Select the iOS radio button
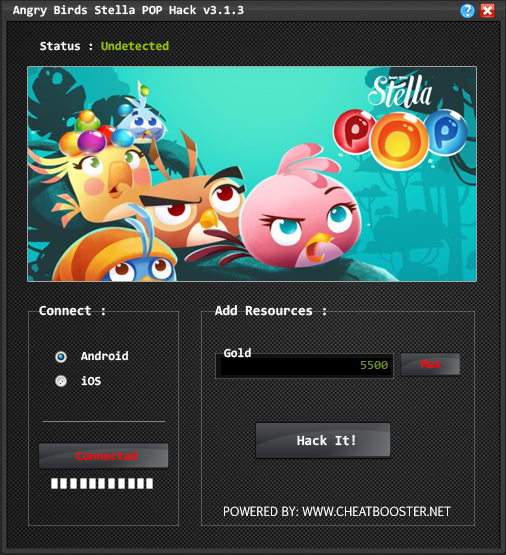This screenshot has height=555, width=506. tap(61, 381)
